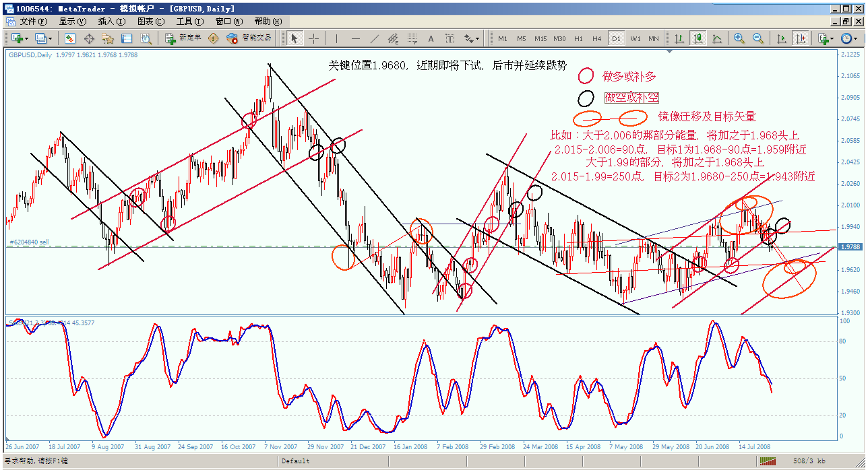Expand the Periodicity dropdown arrow
868x470 pixels.
click(857, 38)
